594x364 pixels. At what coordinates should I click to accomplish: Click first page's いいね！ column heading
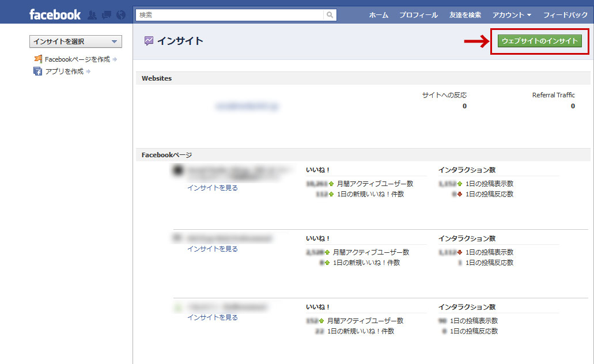click(318, 170)
